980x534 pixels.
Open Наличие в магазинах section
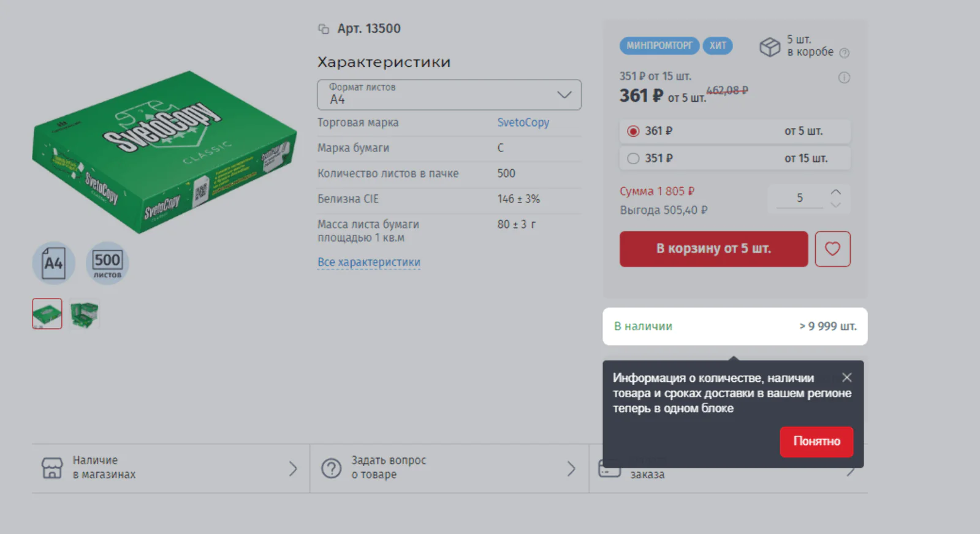pos(171,468)
